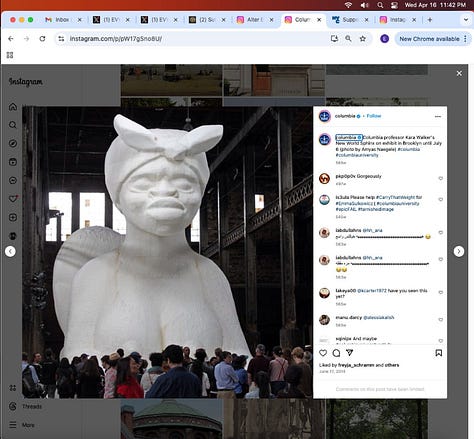Click the browser Back arrow
The image size is (474, 439).
pyautogui.click(x=11, y=39)
